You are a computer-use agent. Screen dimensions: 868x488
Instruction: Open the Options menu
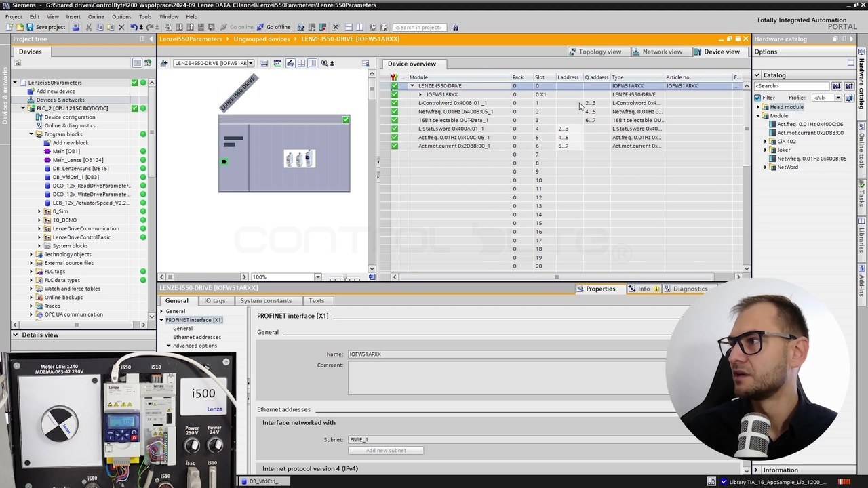[121, 17]
